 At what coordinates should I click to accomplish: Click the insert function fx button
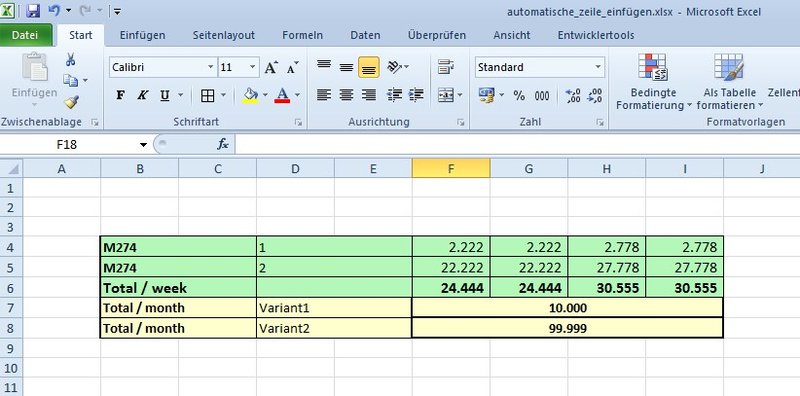click(222, 145)
